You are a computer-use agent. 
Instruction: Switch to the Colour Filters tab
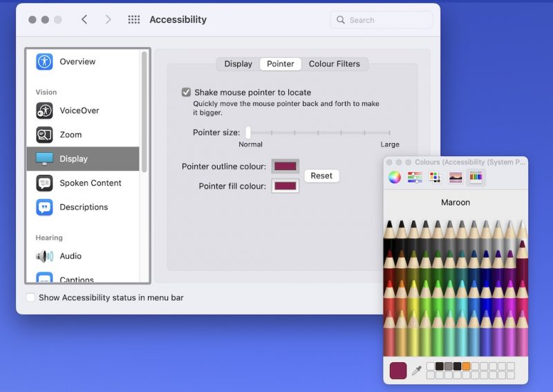click(335, 64)
